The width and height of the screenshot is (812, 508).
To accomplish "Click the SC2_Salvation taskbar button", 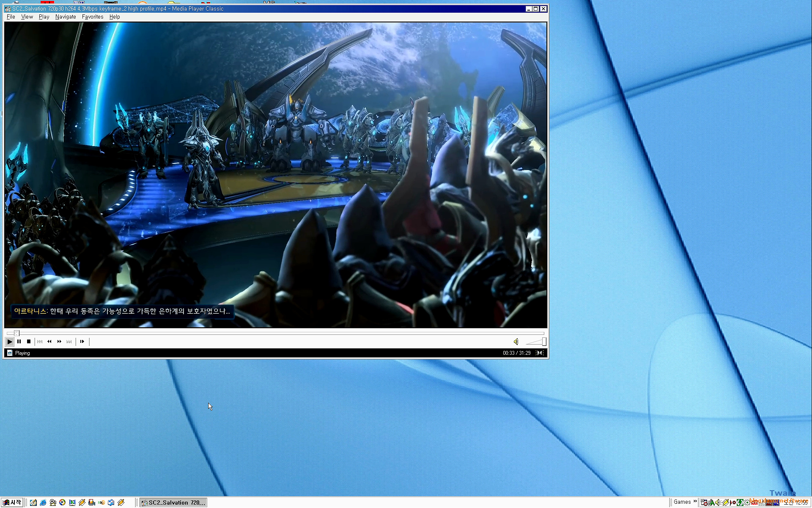I will [173, 502].
